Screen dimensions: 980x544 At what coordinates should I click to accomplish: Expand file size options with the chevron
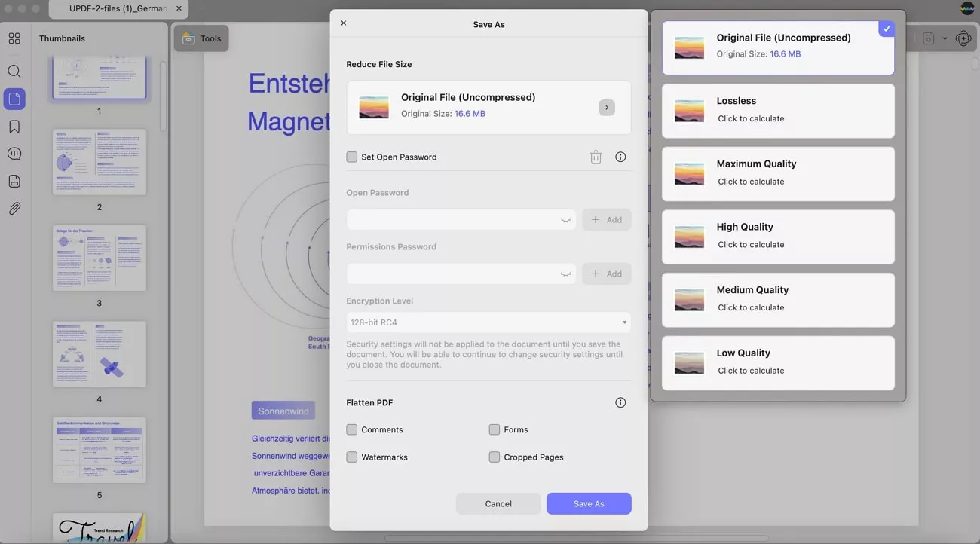coord(607,108)
